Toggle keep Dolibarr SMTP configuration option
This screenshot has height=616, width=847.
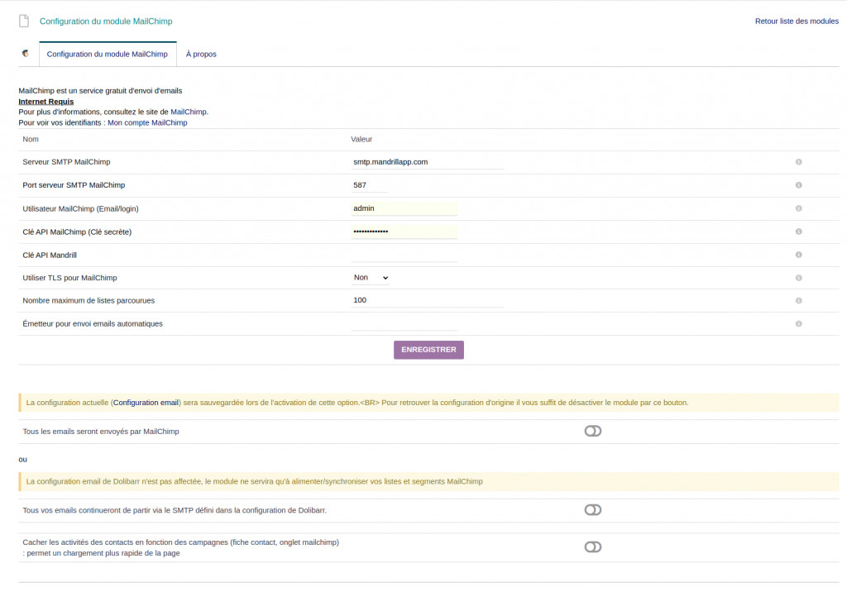tap(592, 509)
